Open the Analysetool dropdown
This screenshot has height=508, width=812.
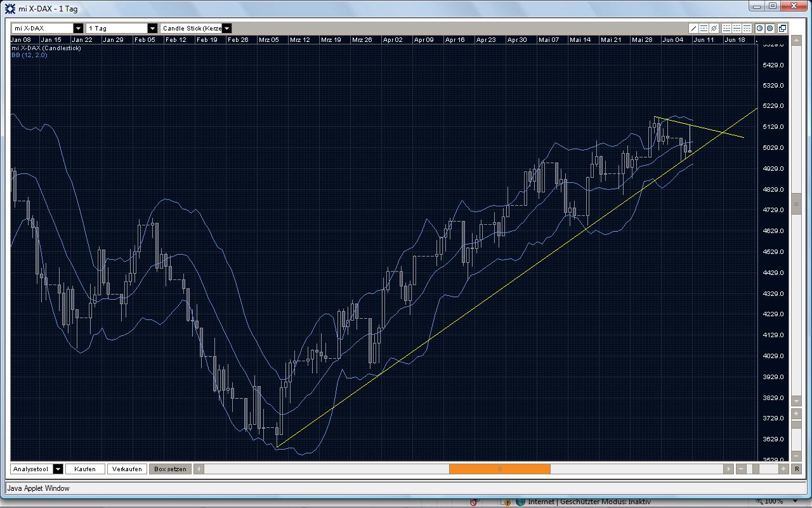tap(58, 469)
